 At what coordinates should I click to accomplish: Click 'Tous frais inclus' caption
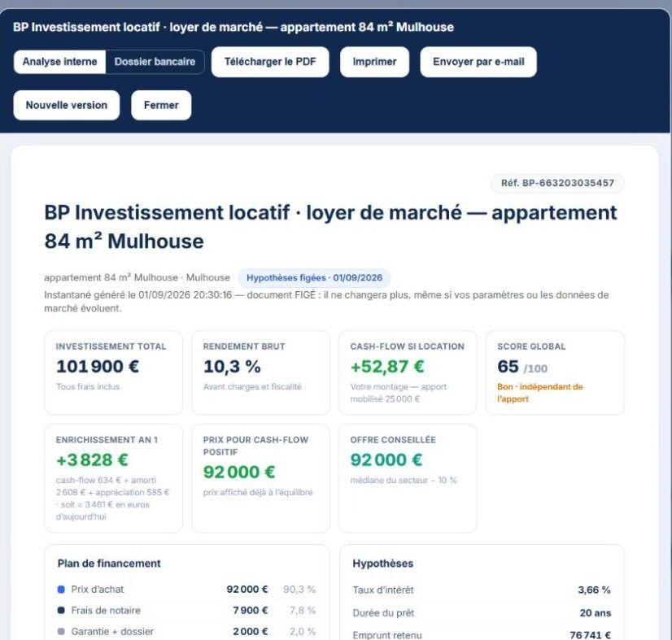(x=88, y=387)
